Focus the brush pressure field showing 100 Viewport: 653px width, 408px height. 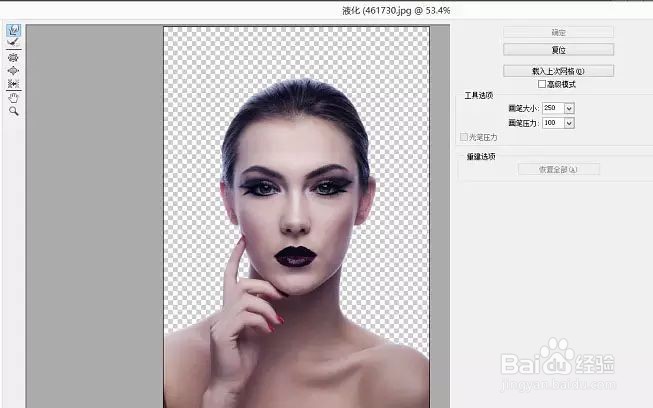click(x=553, y=123)
